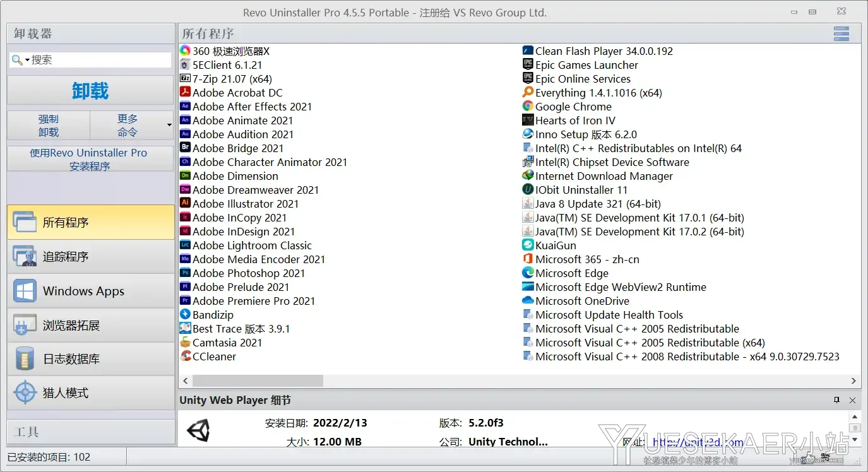868x472 pixels.
Task: Select the Adobe Illustrator 2021 icon
Action: (185, 203)
